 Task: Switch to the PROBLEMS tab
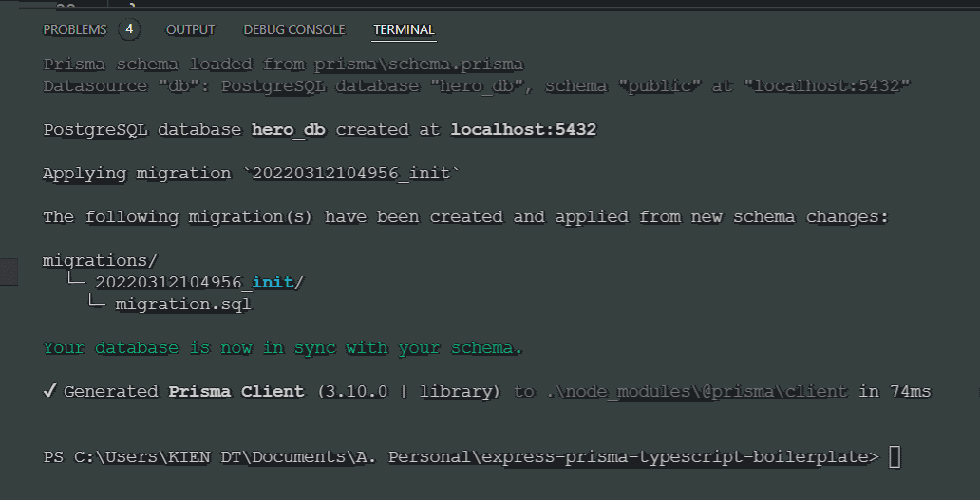click(x=75, y=30)
